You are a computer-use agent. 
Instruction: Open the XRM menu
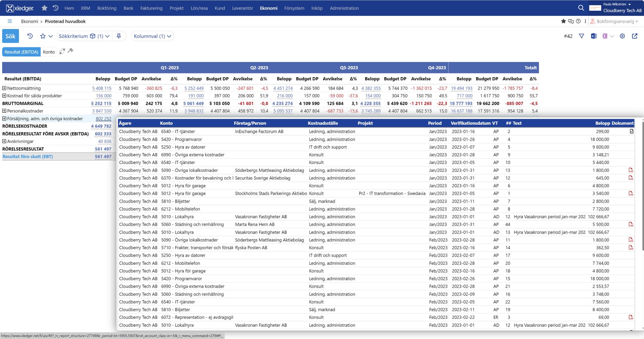[86, 8]
